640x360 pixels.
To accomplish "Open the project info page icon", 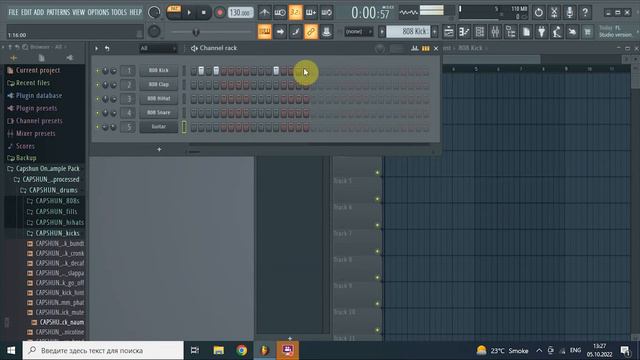I will pyautogui.click(x=526, y=31).
